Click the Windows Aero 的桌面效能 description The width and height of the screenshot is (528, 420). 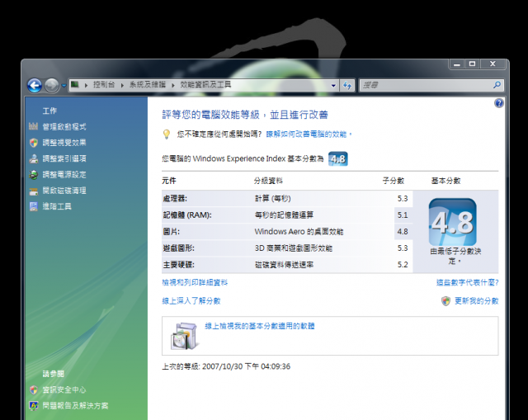299,232
